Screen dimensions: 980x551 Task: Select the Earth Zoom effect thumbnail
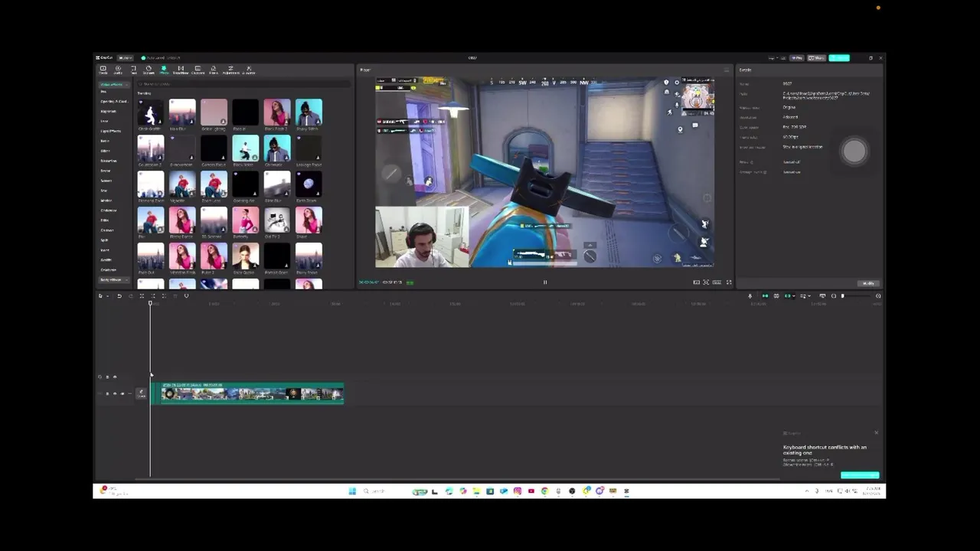(309, 185)
